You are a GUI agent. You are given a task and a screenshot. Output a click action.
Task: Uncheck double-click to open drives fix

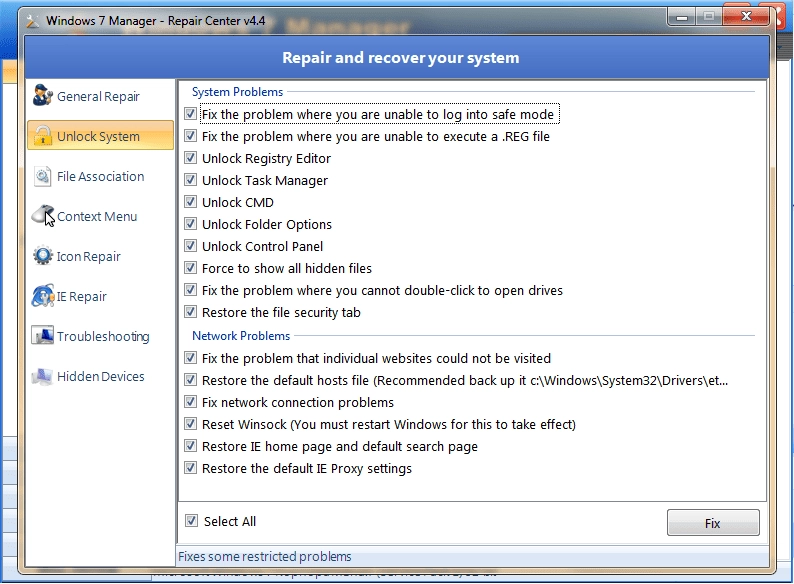(190, 290)
